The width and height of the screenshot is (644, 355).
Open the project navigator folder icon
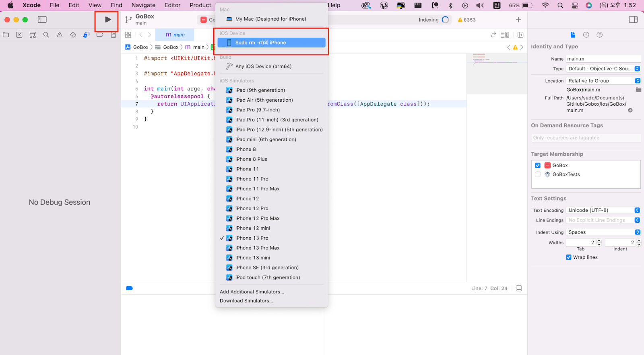(6, 35)
